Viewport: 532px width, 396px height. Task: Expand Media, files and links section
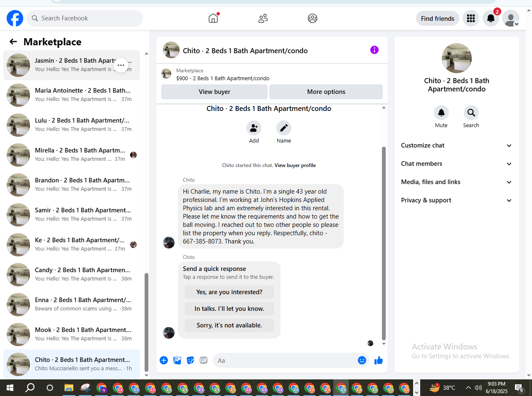[x=456, y=182]
